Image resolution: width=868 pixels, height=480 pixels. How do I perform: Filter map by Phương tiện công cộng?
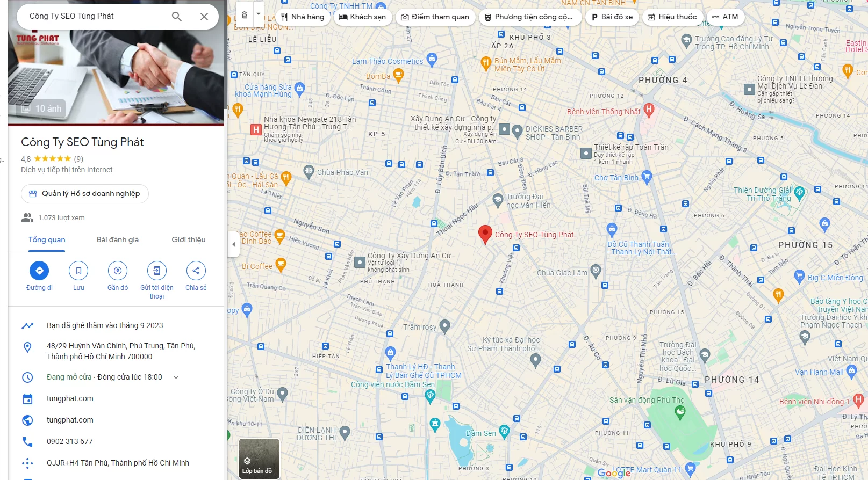529,17
